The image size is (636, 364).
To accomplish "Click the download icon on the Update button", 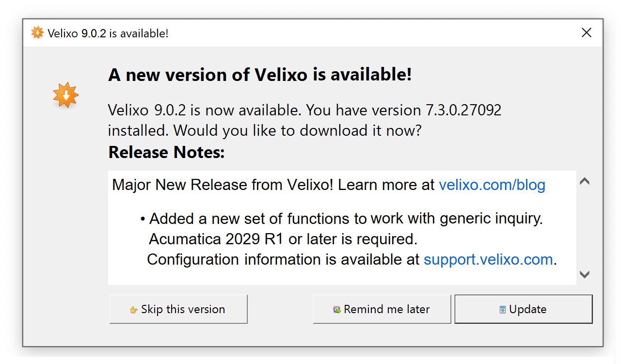I will [x=503, y=310].
